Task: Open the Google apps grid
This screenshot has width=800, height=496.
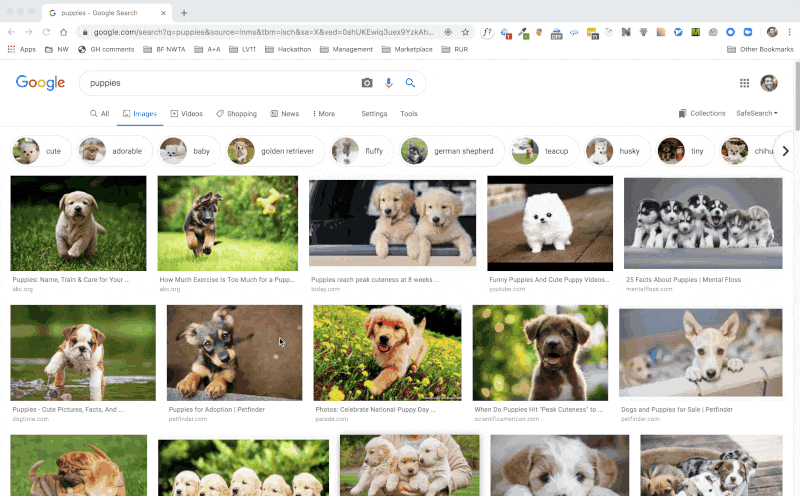Action: (744, 83)
